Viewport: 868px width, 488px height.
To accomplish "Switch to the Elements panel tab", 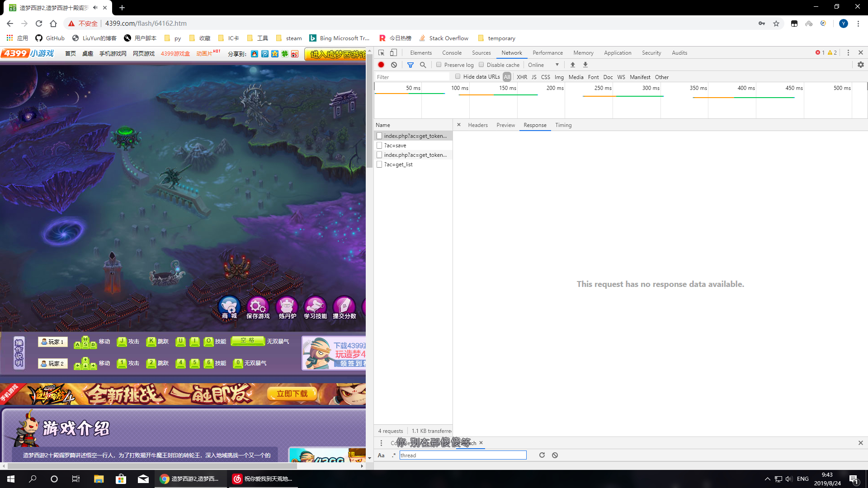I will 421,53.
